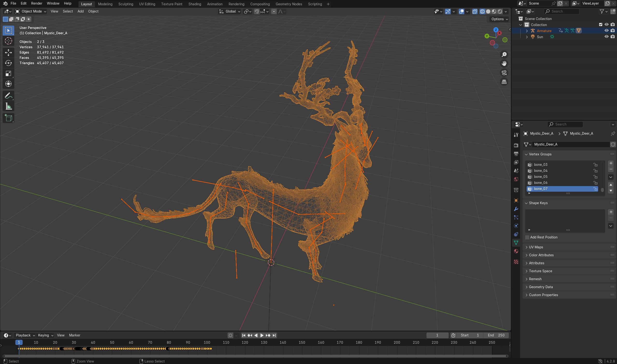Click frame 100 on the timeline
The width and height of the screenshot is (617, 364).
[207, 343]
